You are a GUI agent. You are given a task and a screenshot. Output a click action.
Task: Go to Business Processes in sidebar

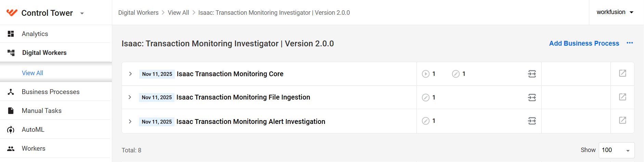tap(51, 92)
